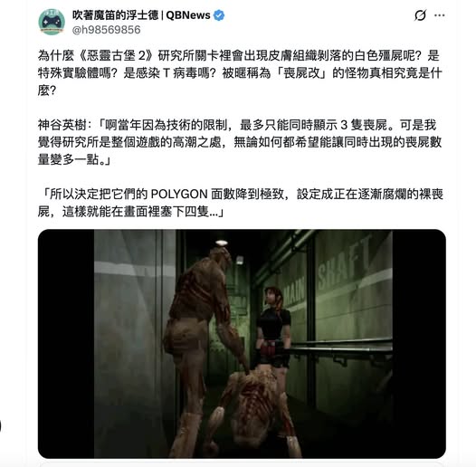This screenshot has height=467, width=476.
Task: Visit the 吹著魔笛的浮士德 display name
Action: tap(115, 15)
